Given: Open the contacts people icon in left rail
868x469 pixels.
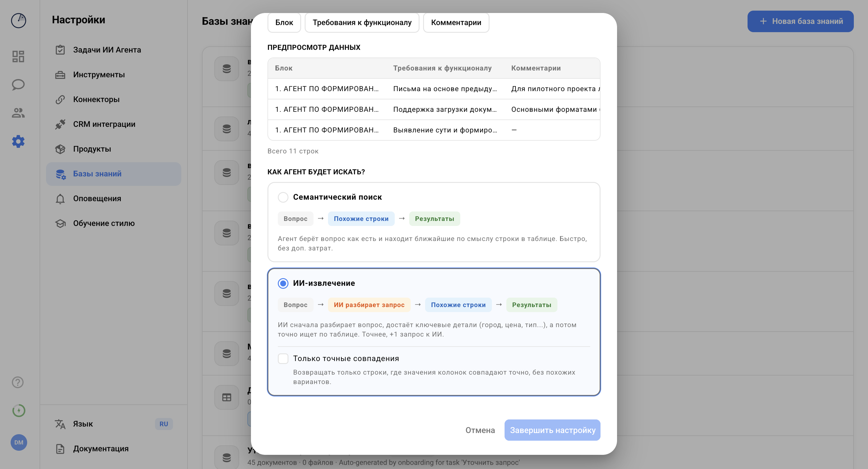Looking at the screenshot, I should [18, 113].
